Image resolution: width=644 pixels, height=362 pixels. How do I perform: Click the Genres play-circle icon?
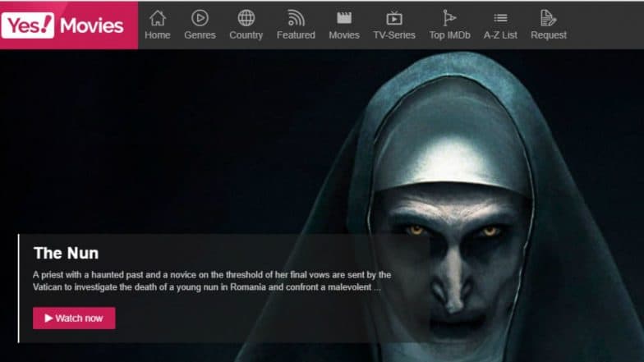click(x=200, y=18)
